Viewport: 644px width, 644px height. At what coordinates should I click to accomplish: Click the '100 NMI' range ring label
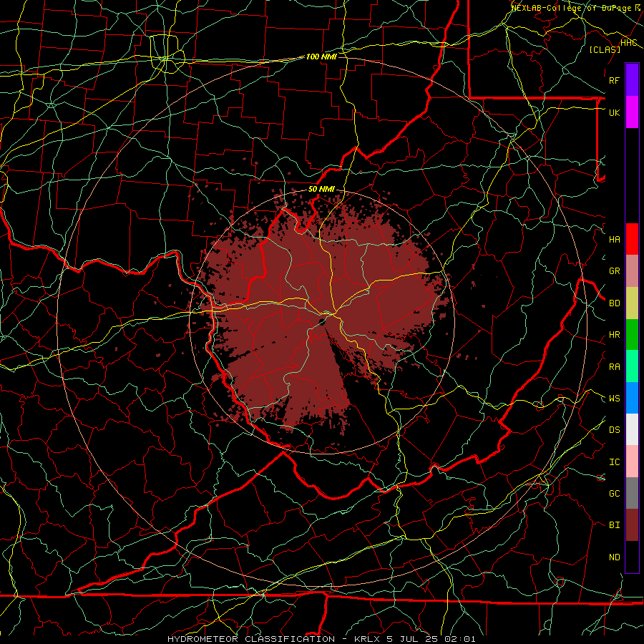click(x=321, y=57)
